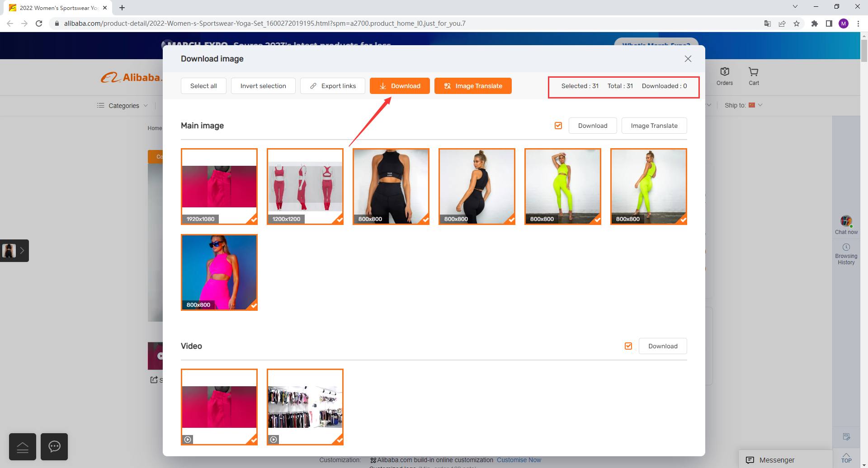Click play icon on pink leggings video
The height and width of the screenshot is (468, 868).
tap(188, 440)
